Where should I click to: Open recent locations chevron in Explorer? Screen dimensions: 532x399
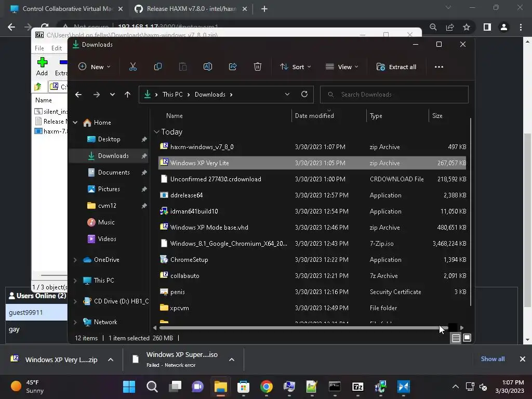(x=112, y=95)
